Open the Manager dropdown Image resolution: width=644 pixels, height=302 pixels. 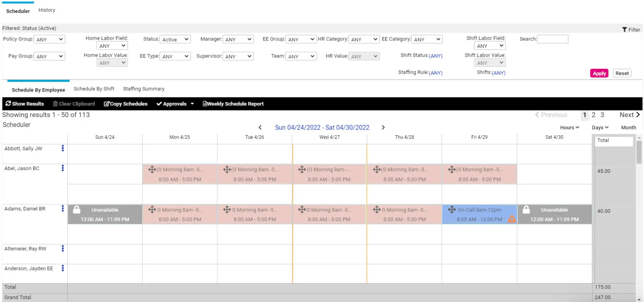[x=238, y=39]
